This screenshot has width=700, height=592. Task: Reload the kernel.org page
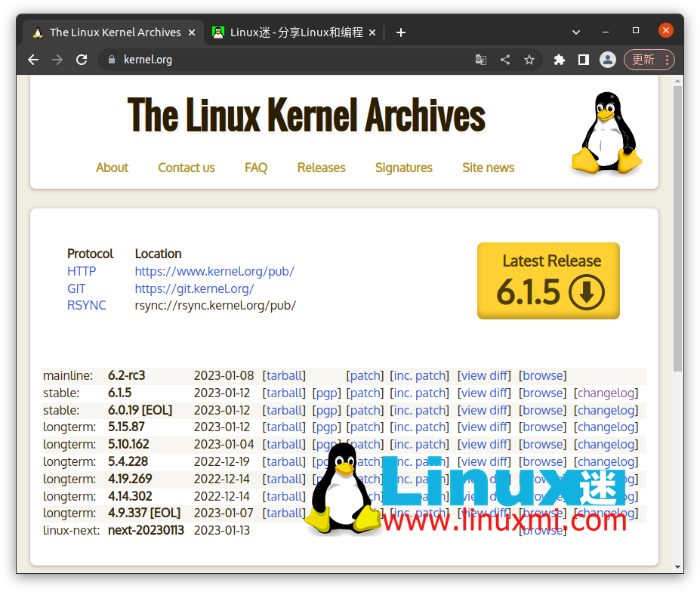pos(82,60)
